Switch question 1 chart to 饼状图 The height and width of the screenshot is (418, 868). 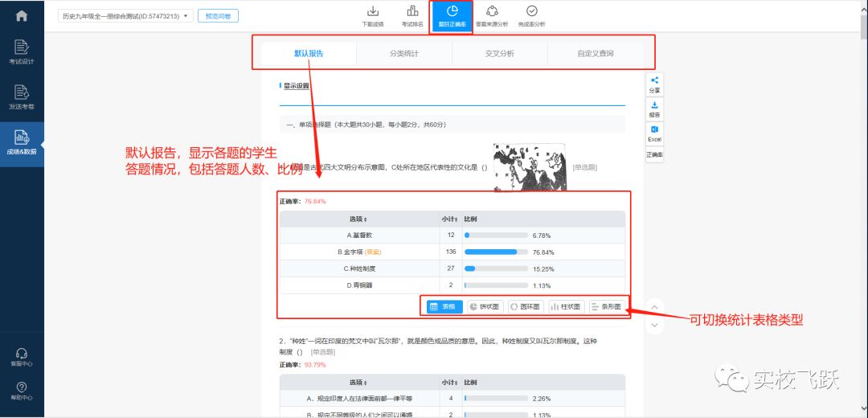coord(485,307)
